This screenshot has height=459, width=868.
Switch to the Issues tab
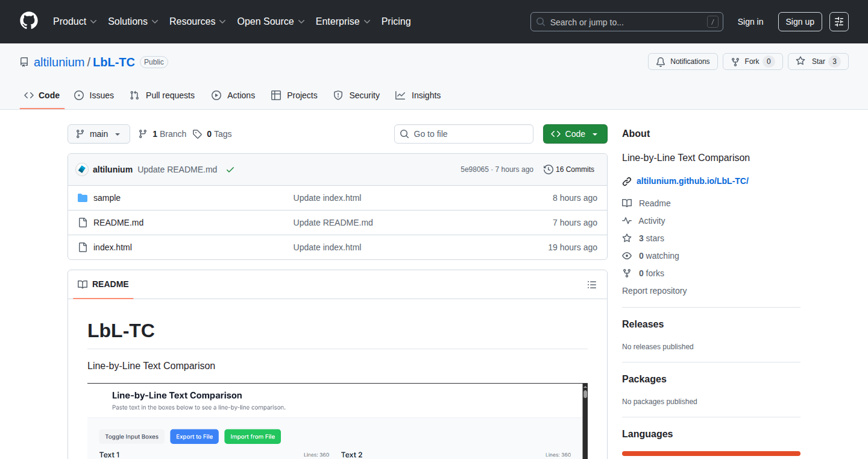click(x=94, y=95)
